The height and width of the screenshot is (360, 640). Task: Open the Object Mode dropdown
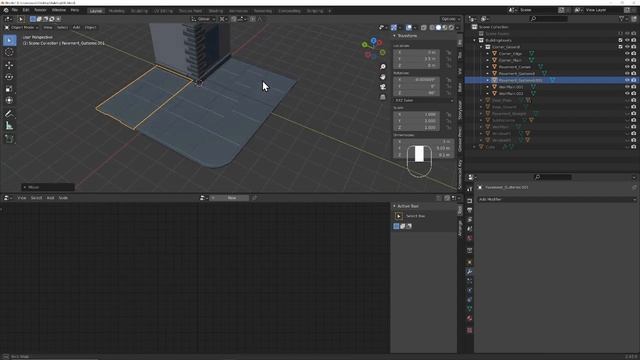pyautogui.click(x=21, y=27)
